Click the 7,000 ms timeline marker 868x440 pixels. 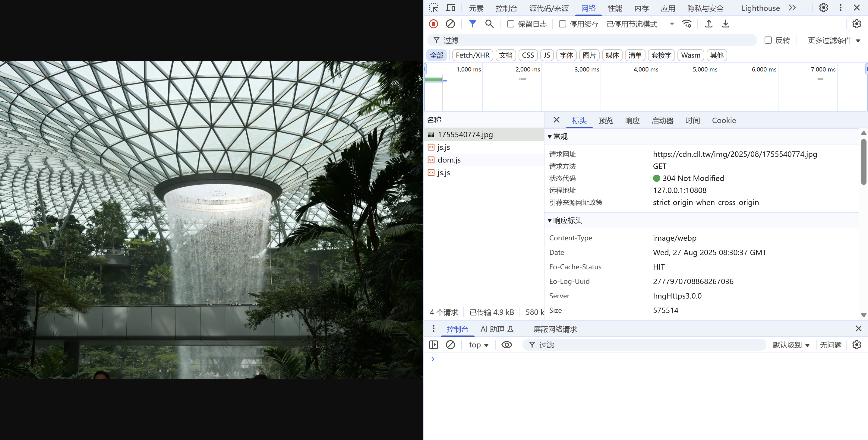822,69
